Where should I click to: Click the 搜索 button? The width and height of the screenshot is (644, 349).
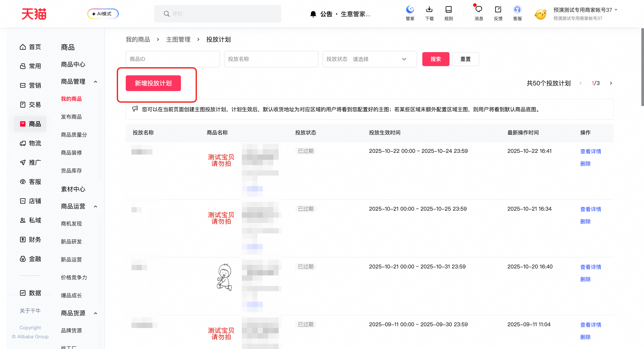pos(436,59)
